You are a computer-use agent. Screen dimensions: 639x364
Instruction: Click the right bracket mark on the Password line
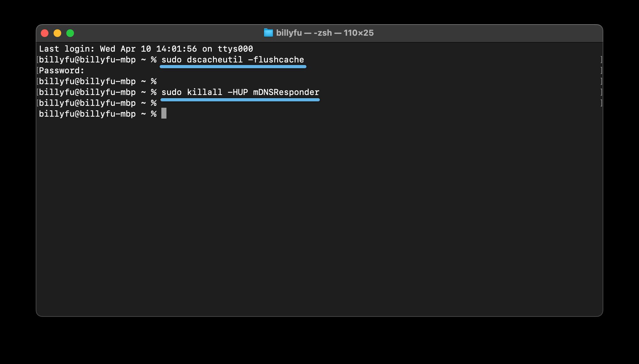601,70
